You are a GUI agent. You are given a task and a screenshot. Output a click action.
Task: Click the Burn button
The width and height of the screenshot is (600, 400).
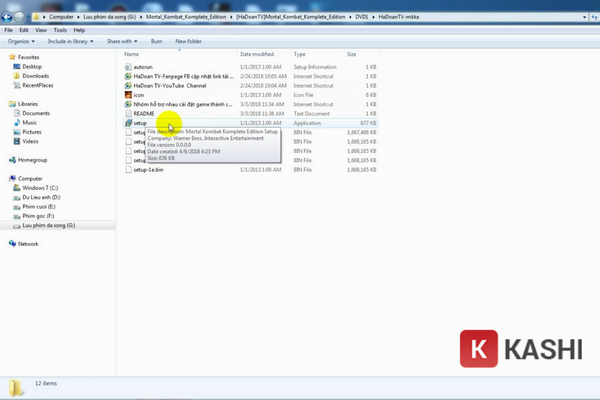[x=156, y=41]
